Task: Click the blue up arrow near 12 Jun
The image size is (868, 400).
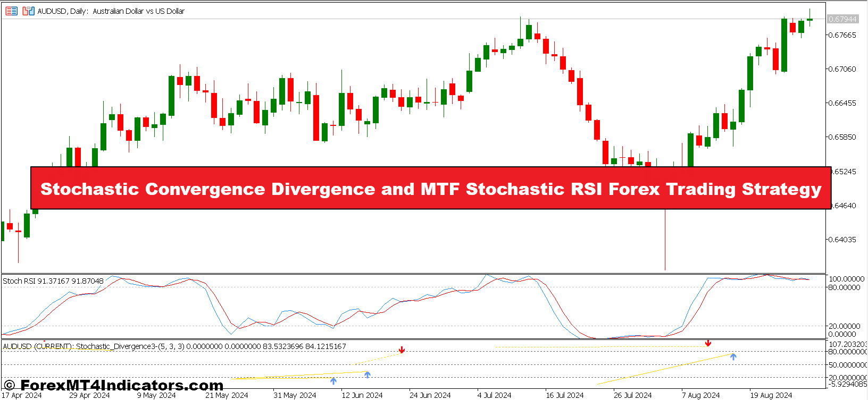Action: coord(367,375)
